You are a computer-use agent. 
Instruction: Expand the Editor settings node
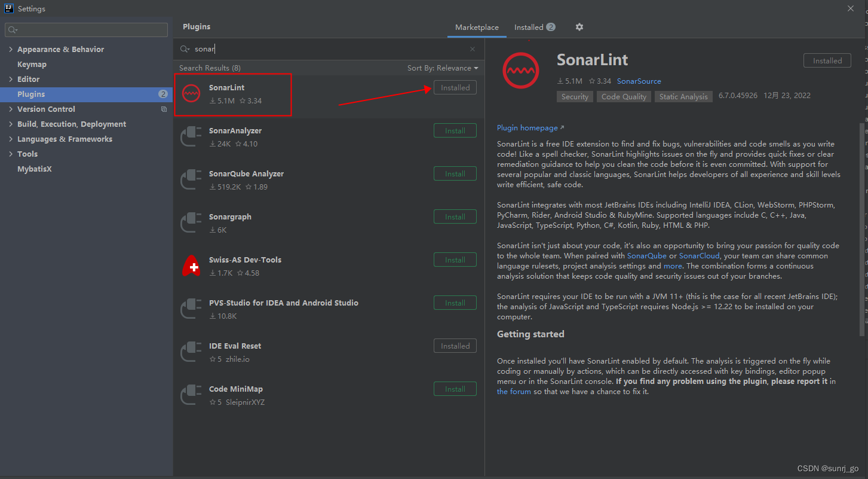click(11, 80)
